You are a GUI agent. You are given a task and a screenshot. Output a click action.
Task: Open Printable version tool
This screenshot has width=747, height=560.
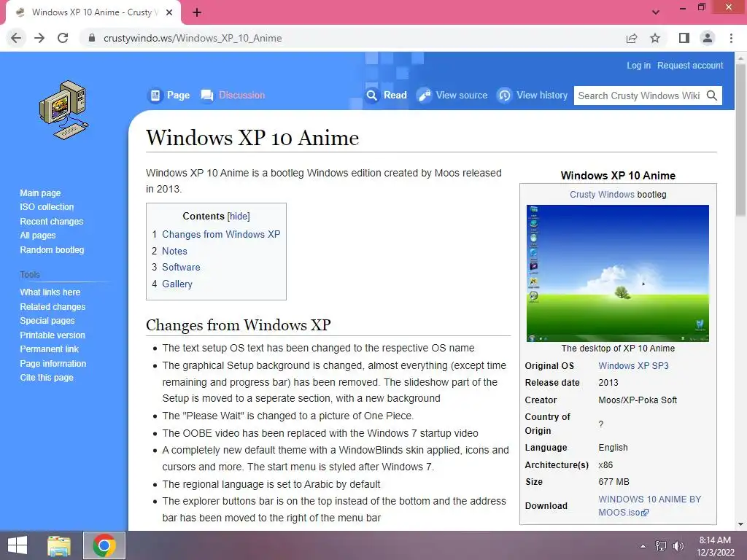pos(53,335)
